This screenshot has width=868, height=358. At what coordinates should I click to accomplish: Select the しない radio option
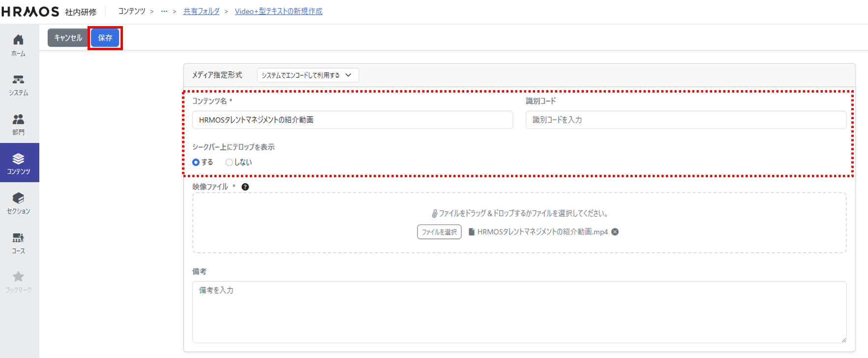point(229,163)
